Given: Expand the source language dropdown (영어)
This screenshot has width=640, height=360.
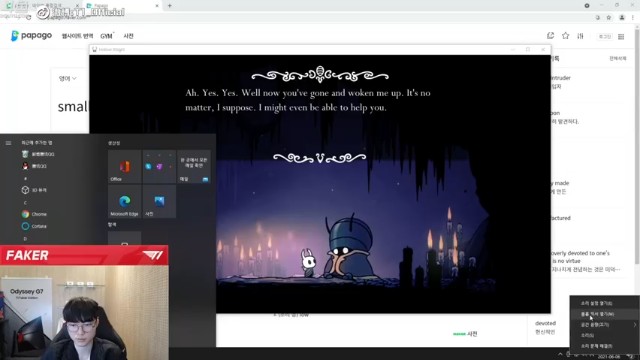Looking at the screenshot, I should click(x=67, y=78).
